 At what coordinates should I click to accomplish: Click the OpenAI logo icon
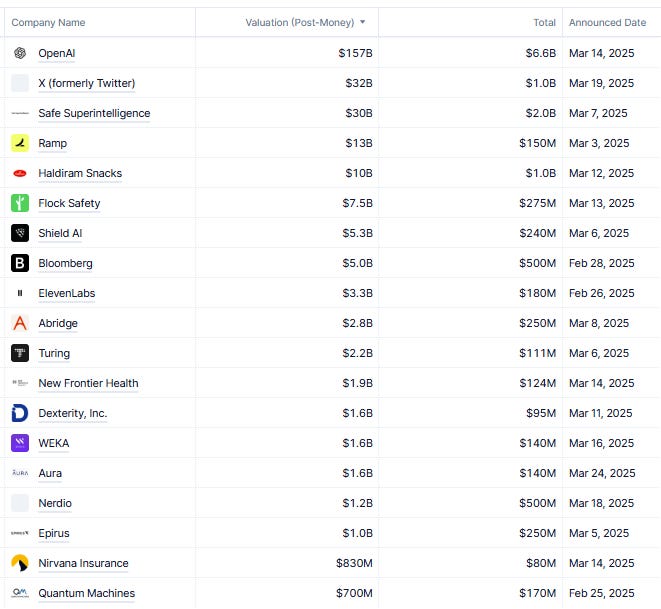20,53
